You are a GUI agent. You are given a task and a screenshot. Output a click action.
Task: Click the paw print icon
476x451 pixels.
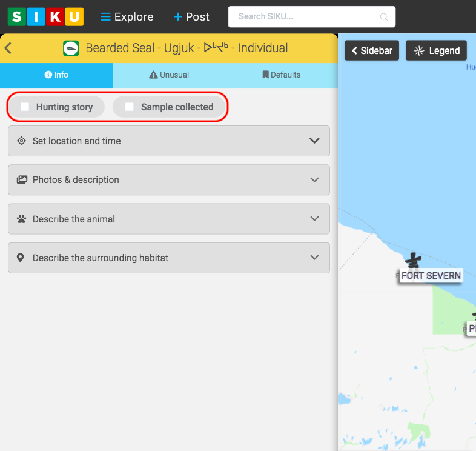tap(22, 219)
